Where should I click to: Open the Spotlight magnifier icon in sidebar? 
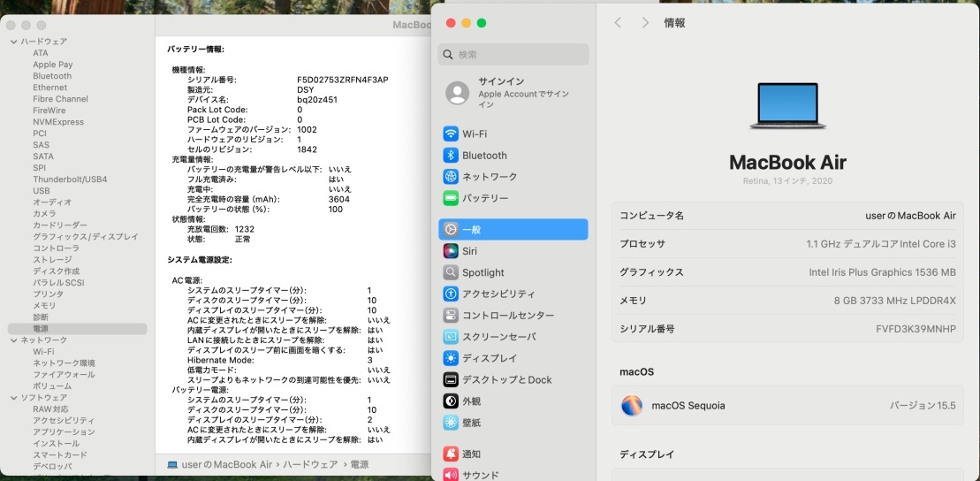point(451,272)
